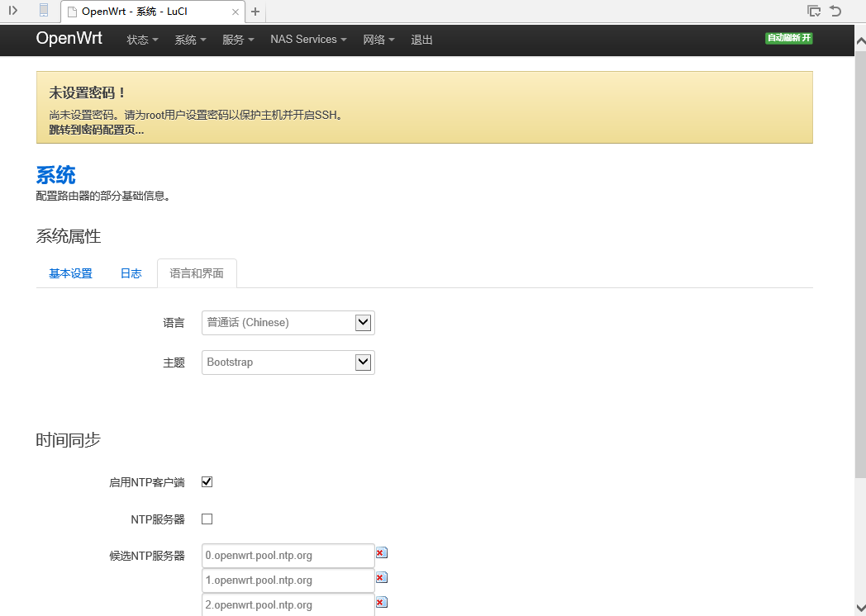Viewport: 866px width, 616px height.
Task: Click the 跳转到密码配置页 link
Action: [x=93, y=129]
